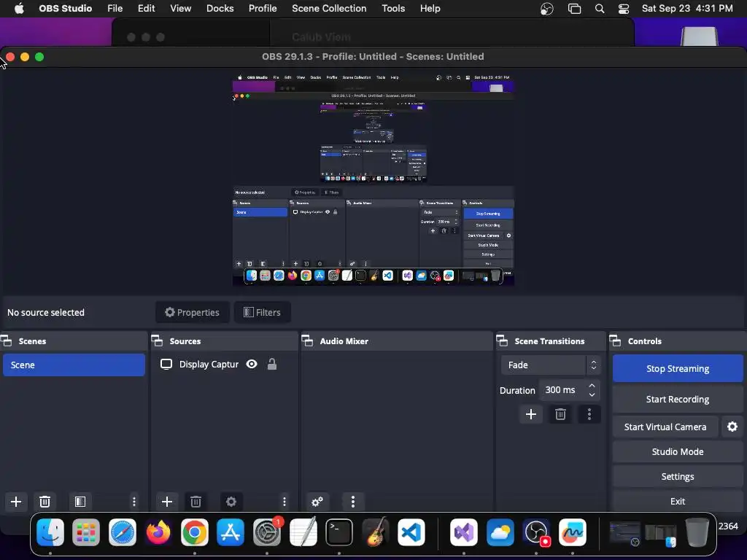
Task: Open Freeform from the Dock
Action: [573, 532]
